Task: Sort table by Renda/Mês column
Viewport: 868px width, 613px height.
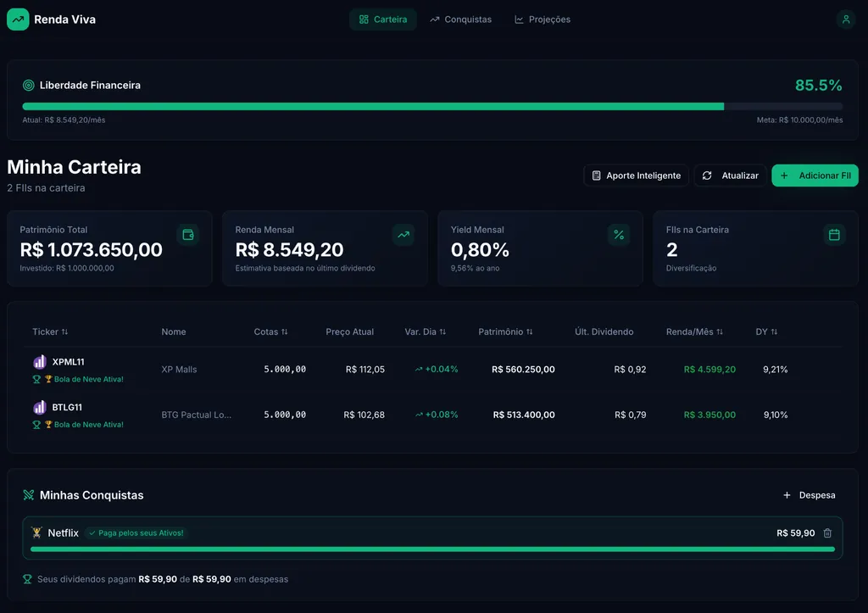Action: click(694, 332)
